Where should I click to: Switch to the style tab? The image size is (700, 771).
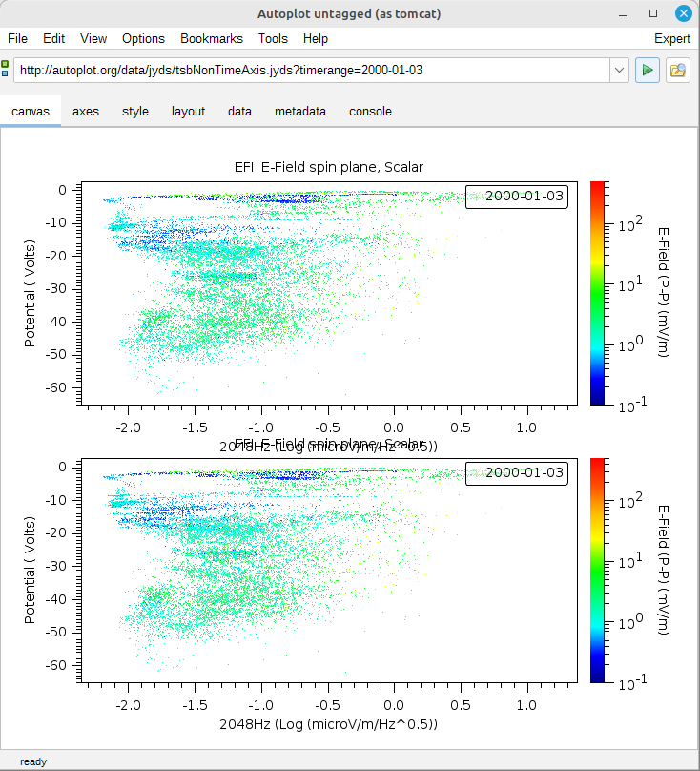[x=135, y=111]
